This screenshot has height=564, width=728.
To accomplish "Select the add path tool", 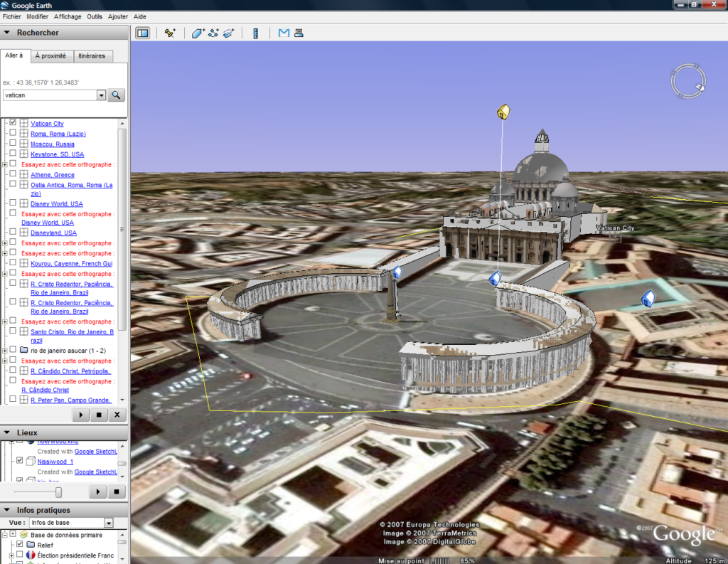I will coord(213,33).
